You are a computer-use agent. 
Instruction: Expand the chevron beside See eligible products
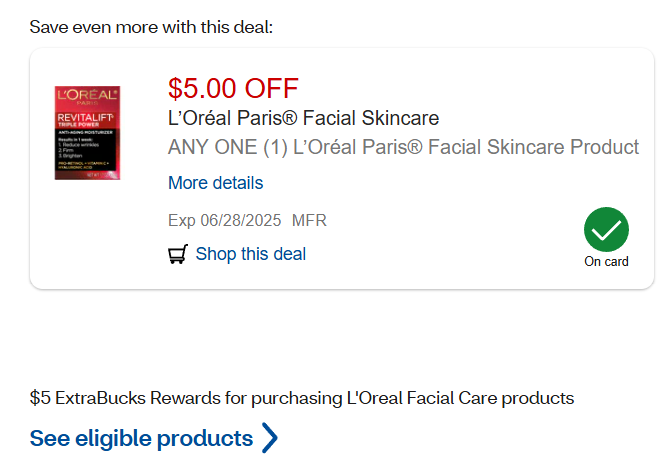click(x=269, y=438)
